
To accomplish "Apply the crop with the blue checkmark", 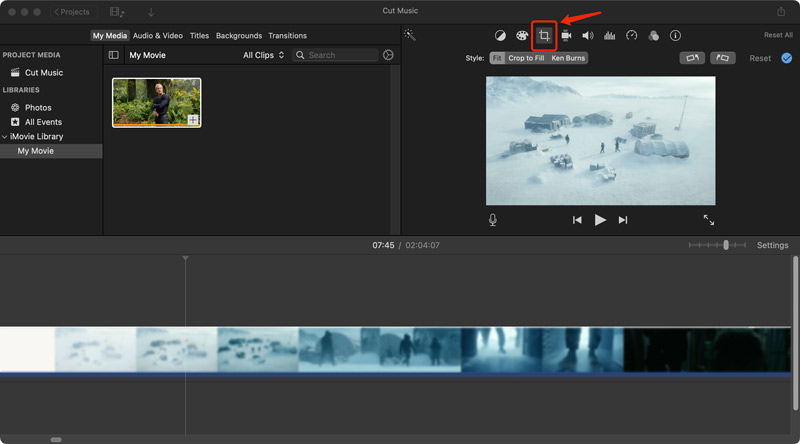I will click(787, 58).
